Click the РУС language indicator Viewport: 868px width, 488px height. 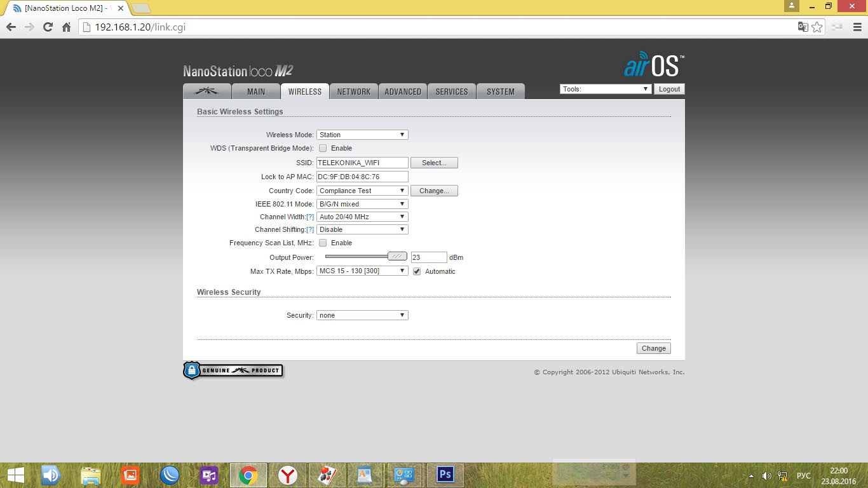(x=804, y=475)
